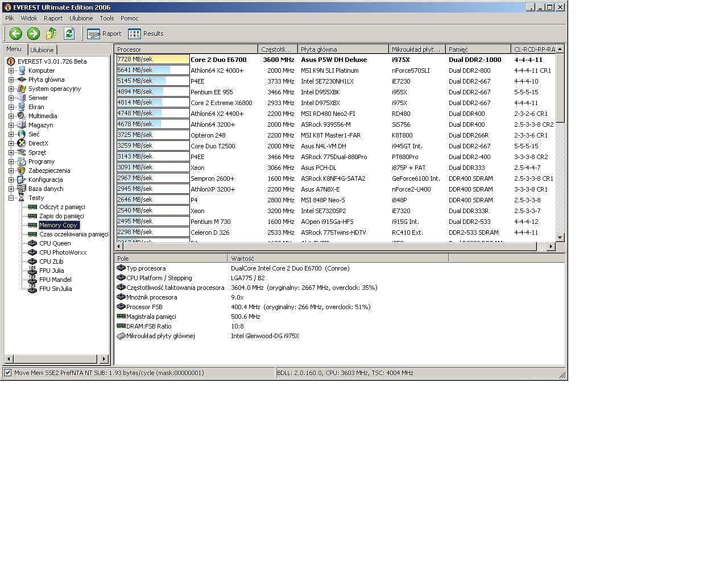
Task: Expand the Komputer tree node
Action: (x=11, y=70)
